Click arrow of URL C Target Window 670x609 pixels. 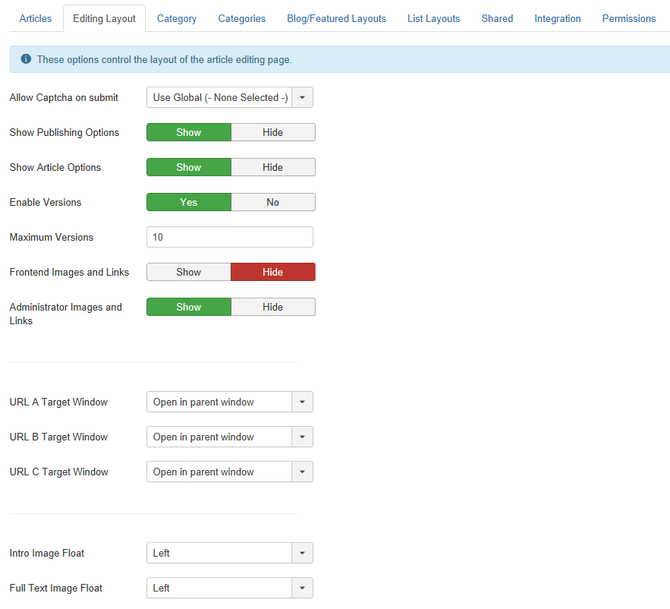pyautogui.click(x=302, y=472)
